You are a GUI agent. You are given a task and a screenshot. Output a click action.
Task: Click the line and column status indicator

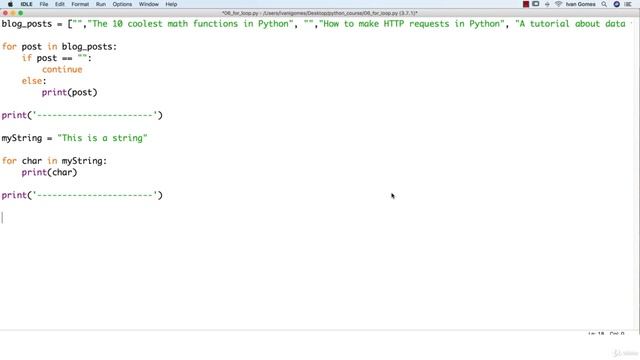(x=606, y=333)
